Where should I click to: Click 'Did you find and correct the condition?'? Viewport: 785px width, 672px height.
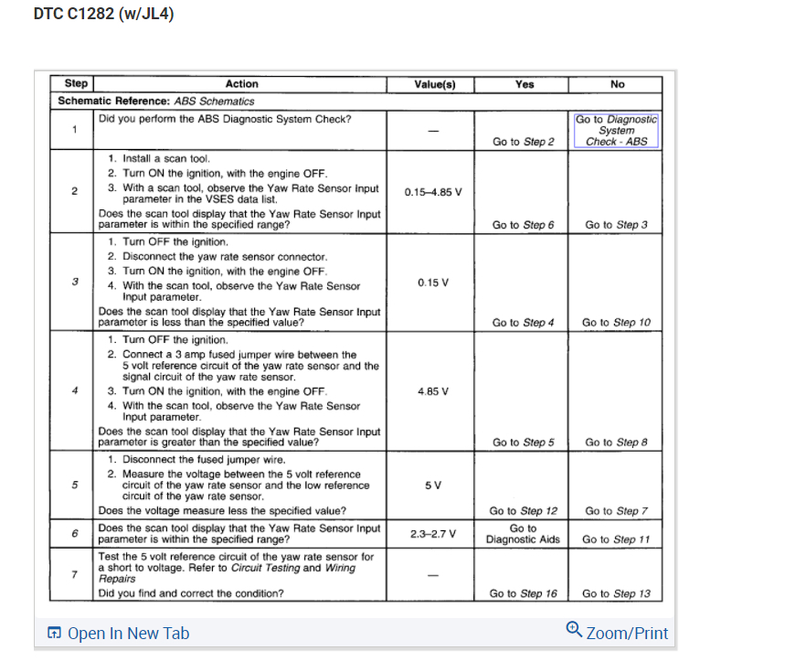point(191,593)
